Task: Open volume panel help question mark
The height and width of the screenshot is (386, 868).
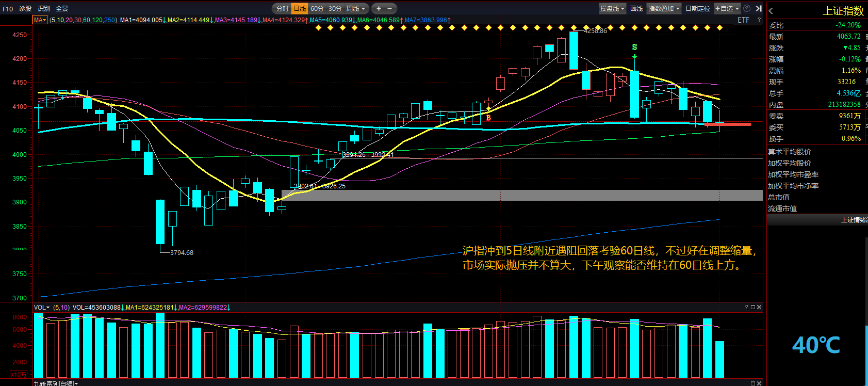Action: pos(746,307)
